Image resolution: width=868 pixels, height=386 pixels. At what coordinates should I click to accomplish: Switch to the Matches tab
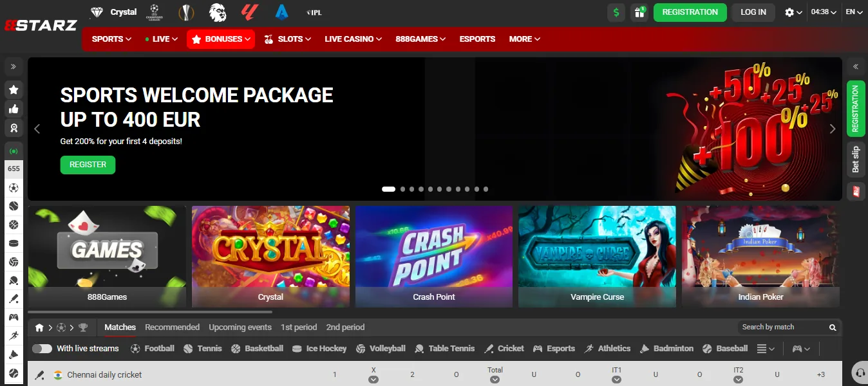pos(120,327)
